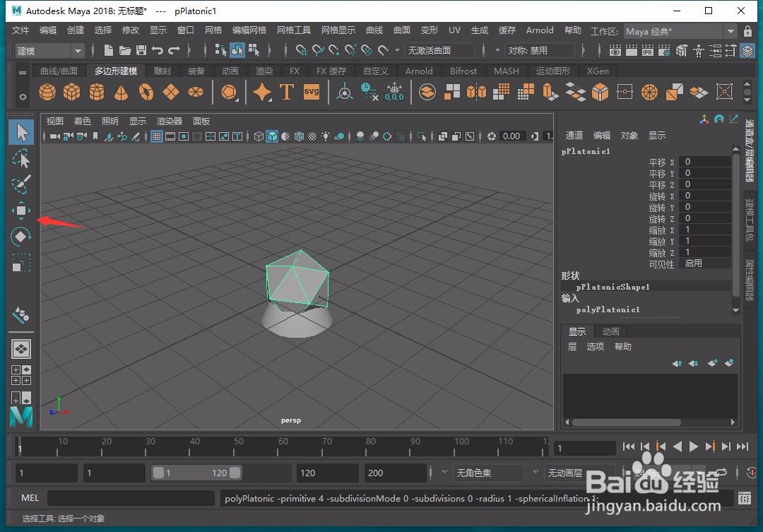Click the range slider bar handle at 120
The image size is (763, 532).
pos(235,473)
